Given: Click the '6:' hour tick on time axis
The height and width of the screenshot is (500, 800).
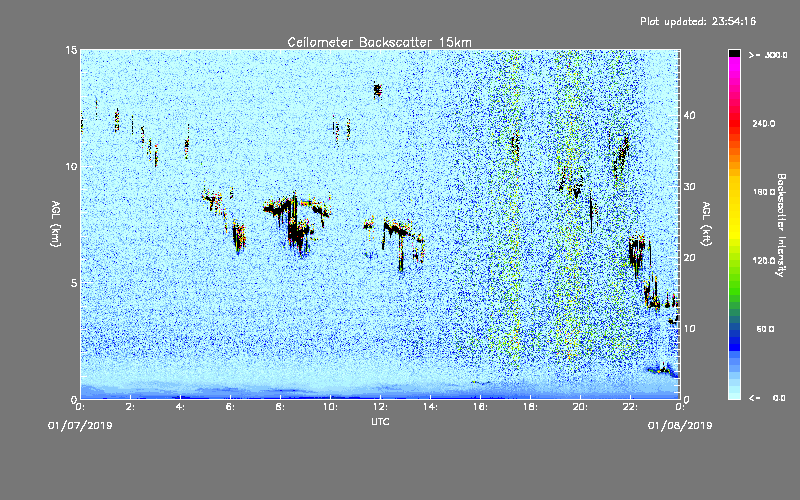Looking at the screenshot, I should pyautogui.click(x=231, y=407).
